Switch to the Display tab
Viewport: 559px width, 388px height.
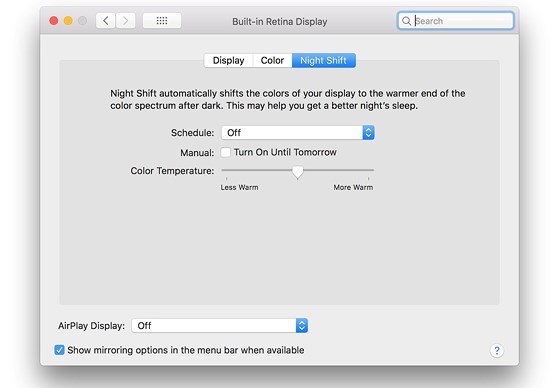[x=229, y=60]
